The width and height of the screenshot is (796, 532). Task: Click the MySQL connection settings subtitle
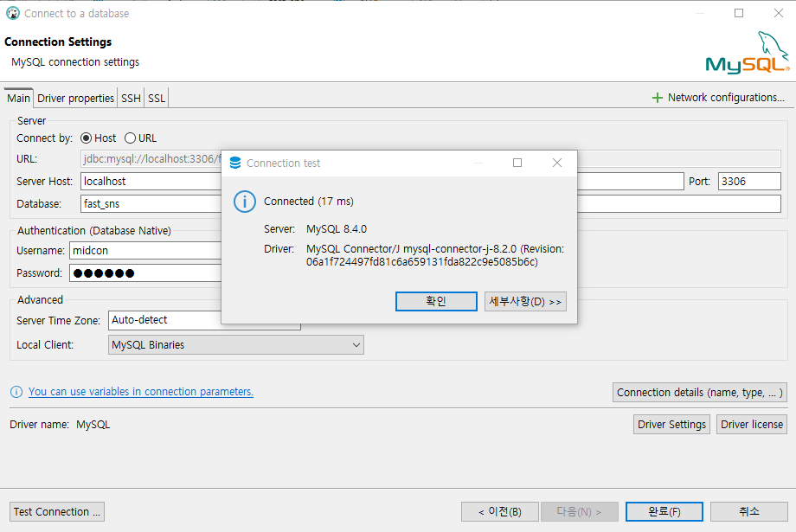click(x=75, y=62)
